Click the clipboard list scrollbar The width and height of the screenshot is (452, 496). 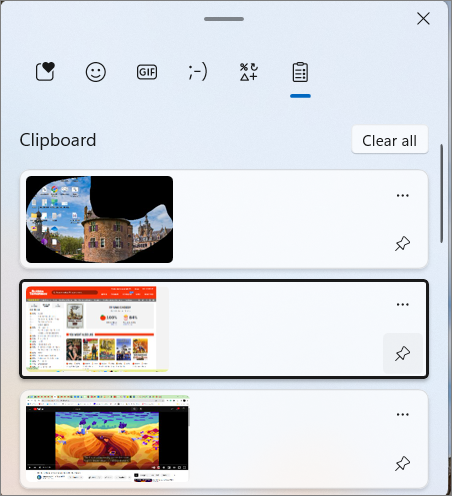point(442,194)
